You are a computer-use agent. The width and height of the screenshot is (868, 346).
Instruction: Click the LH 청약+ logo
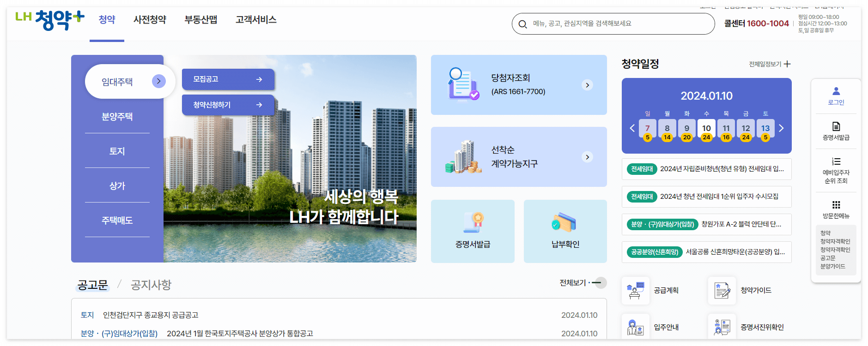[x=50, y=20]
